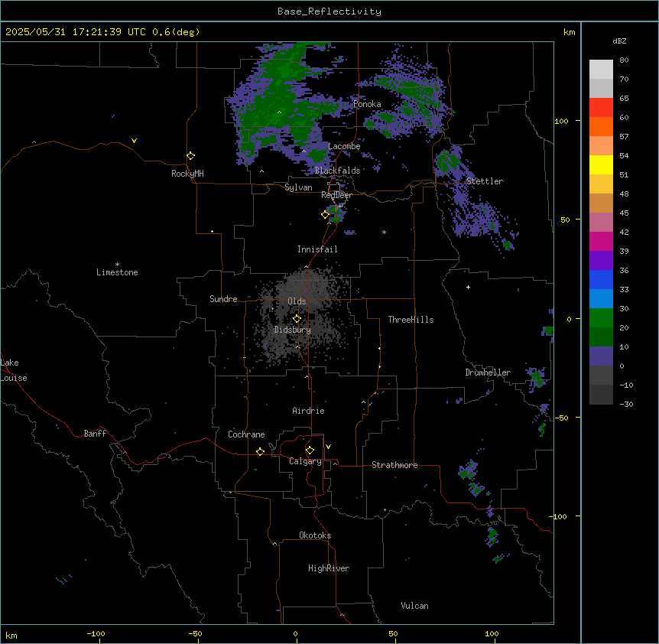Pick the white 80 dBZ legend swatch
Viewport: 659px width, 644px height.
[x=601, y=70]
